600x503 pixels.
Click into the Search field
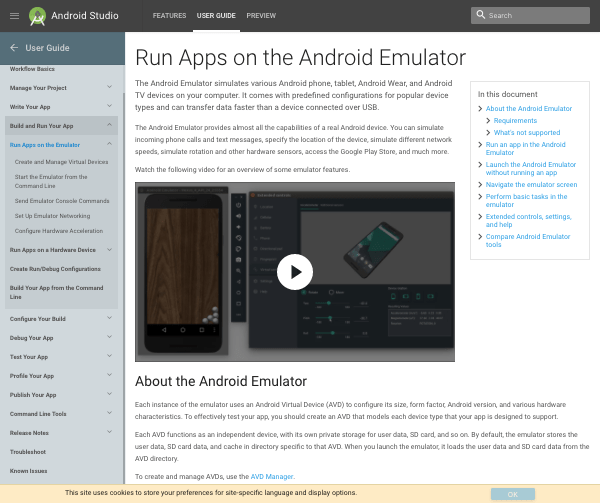(x=530, y=15)
